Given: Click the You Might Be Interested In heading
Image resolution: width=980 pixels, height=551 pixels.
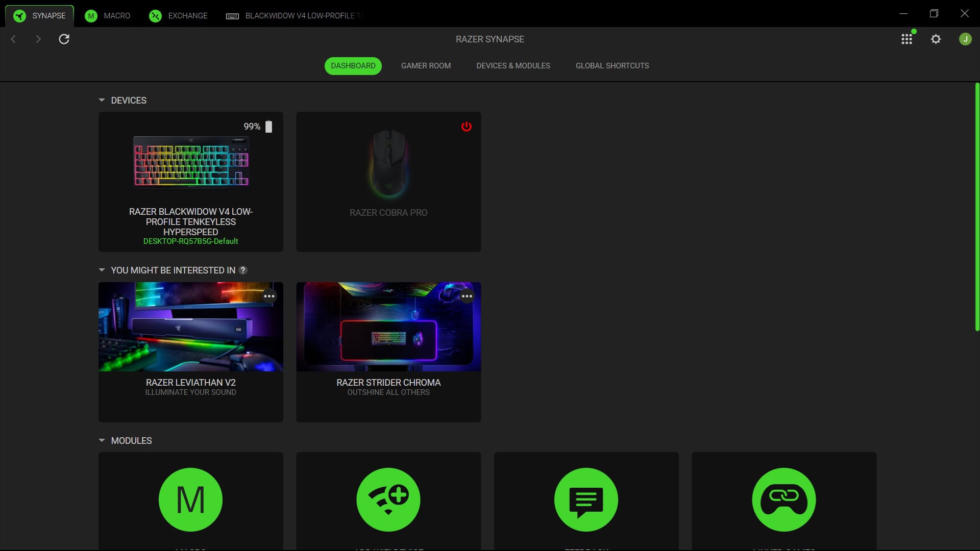Looking at the screenshot, I should (173, 270).
